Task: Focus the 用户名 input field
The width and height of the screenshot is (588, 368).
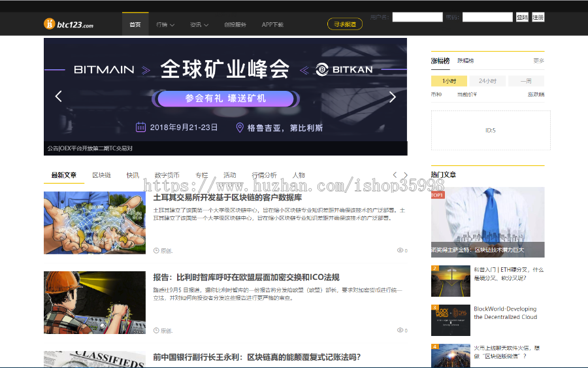Action: click(x=417, y=17)
